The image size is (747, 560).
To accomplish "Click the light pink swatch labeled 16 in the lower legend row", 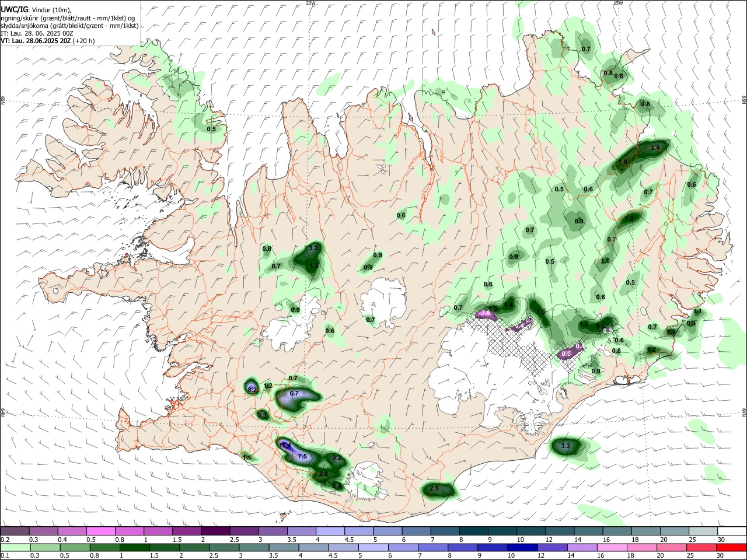I will click(x=612, y=548).
